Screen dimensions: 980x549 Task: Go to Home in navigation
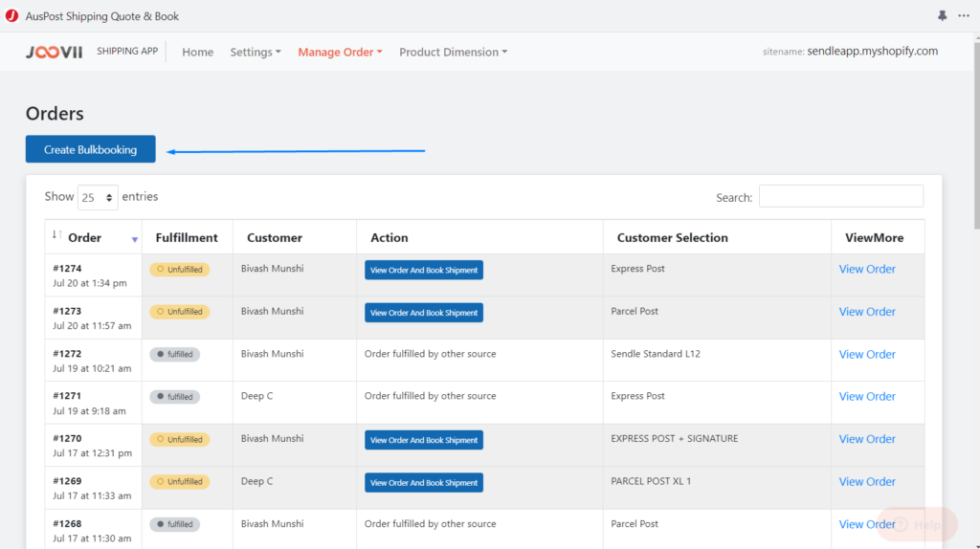197,52
